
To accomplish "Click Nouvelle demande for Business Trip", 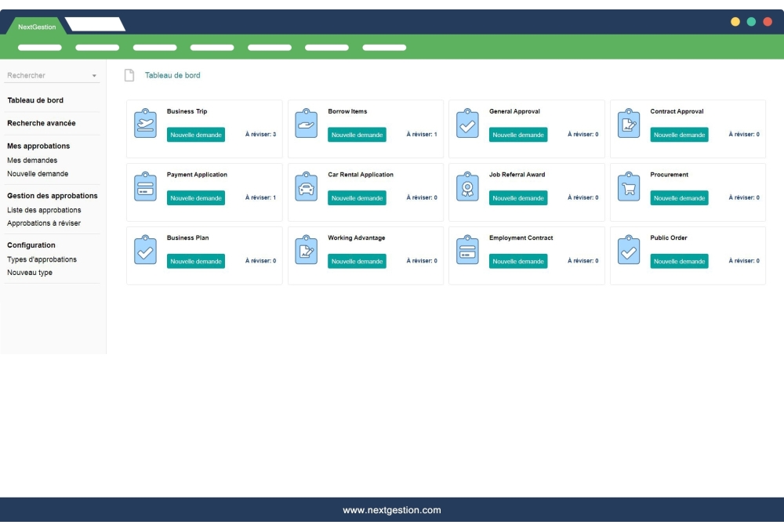I will click(195, 135).
